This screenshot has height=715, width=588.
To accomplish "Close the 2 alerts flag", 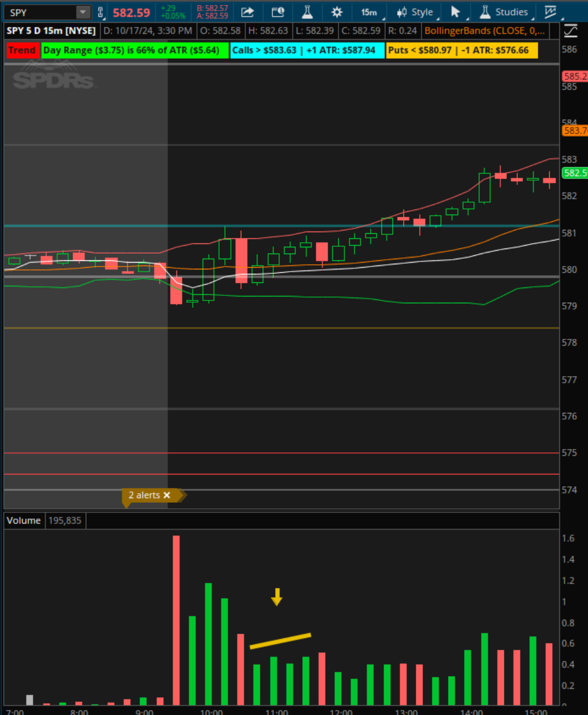I will pos(167,495).
